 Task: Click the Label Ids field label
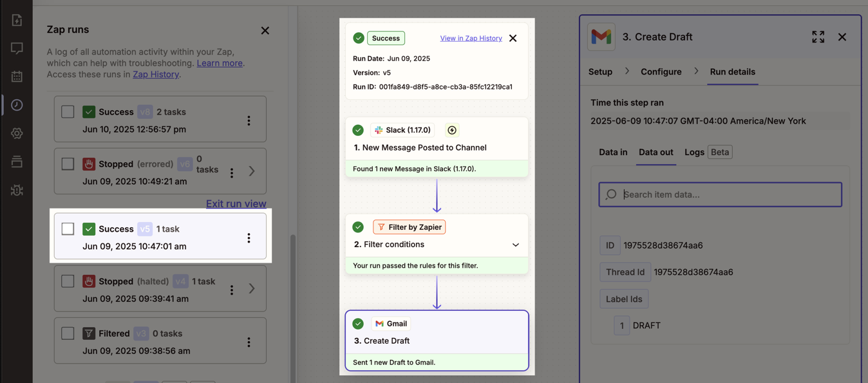[623, 299]
